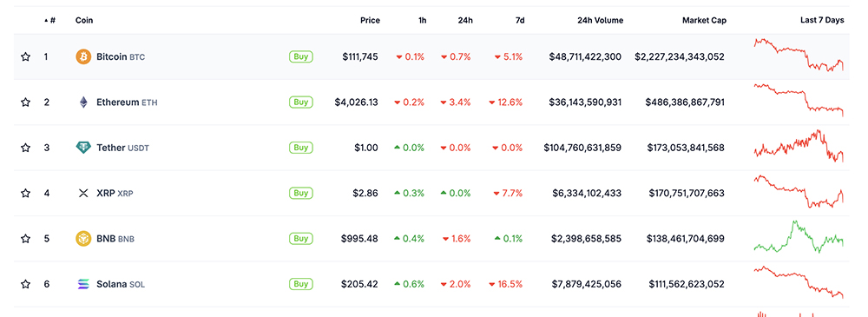Sort by the Price column header

370,21
